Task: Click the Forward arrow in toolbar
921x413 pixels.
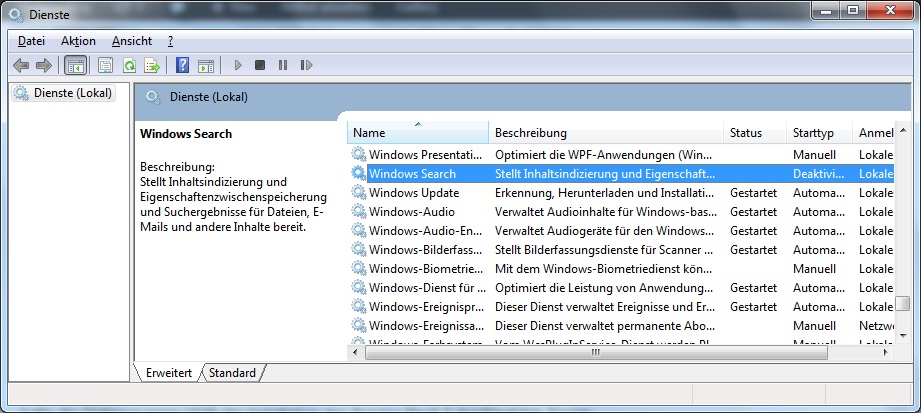Action: (x=43, y=65)
